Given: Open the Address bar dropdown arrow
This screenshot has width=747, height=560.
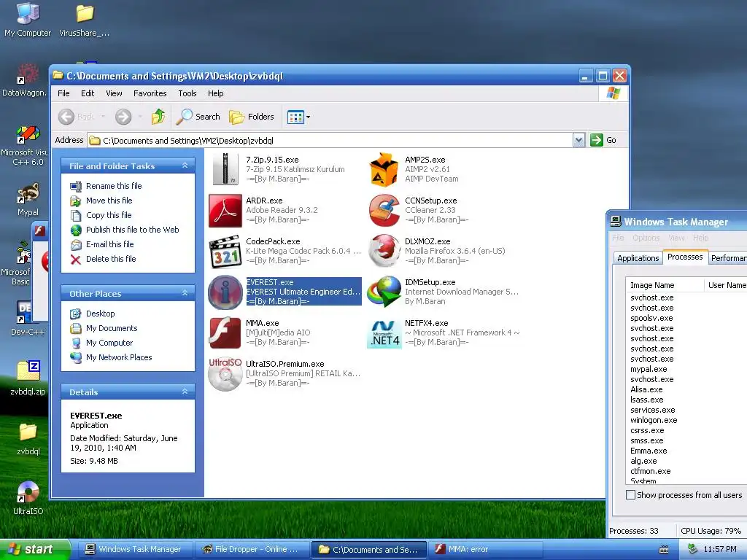Looking at the screenshot, I should tap(578, 140).
